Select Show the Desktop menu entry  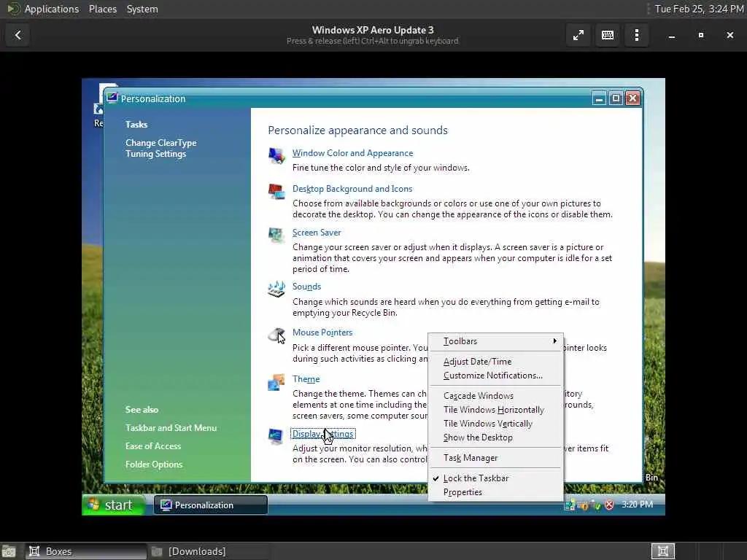pos(495,437)
